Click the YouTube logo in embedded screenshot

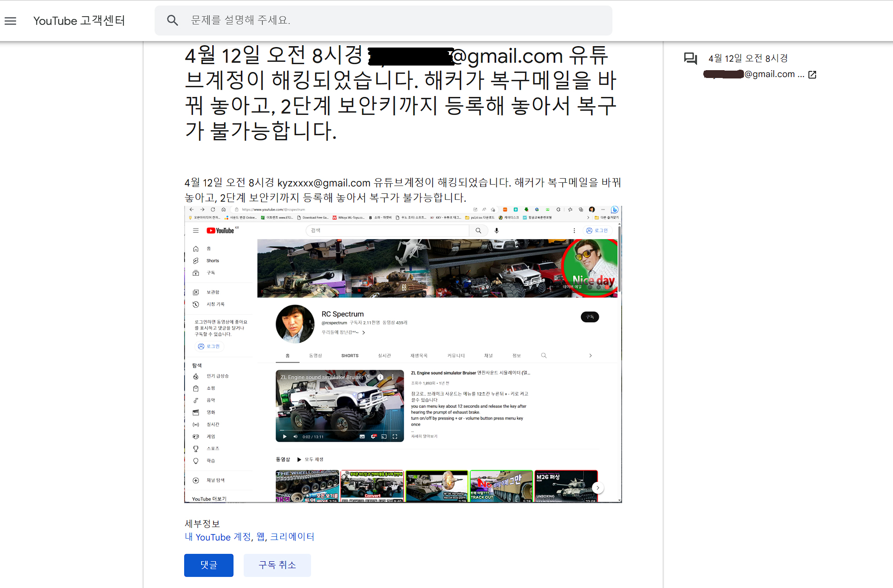click(221, 230)
